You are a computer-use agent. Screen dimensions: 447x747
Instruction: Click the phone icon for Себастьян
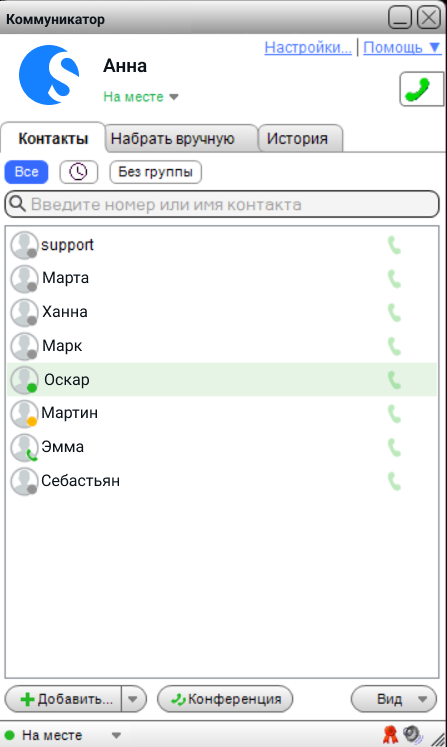(x=395, y=481)
